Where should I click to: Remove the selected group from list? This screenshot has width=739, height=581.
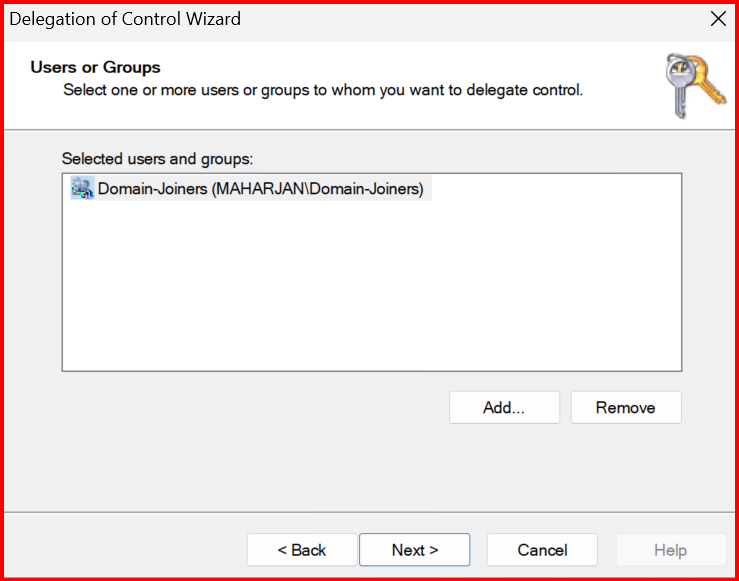625,408
